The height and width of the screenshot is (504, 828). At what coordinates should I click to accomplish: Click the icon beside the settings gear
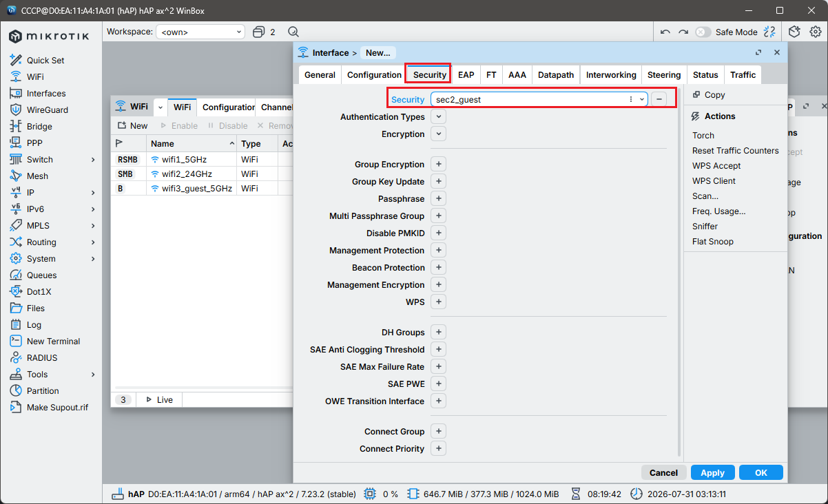coord(794,32)
